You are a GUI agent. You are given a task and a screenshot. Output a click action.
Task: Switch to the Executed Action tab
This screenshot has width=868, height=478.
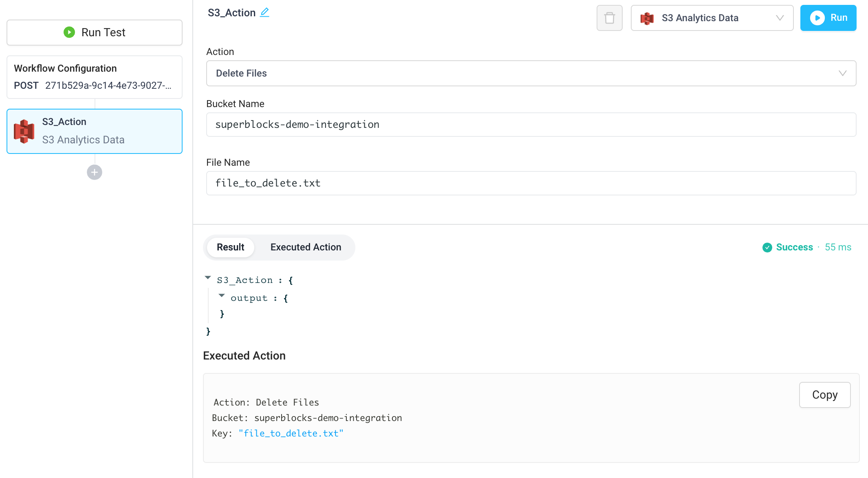[305, 247]
